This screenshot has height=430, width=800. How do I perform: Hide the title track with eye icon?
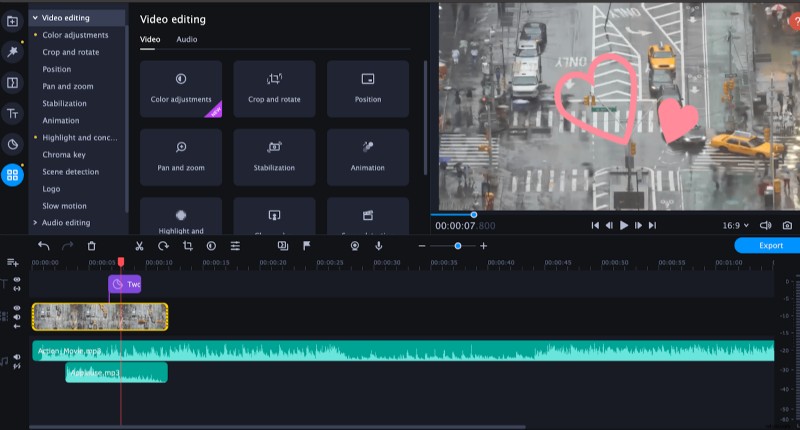(17, 280)
